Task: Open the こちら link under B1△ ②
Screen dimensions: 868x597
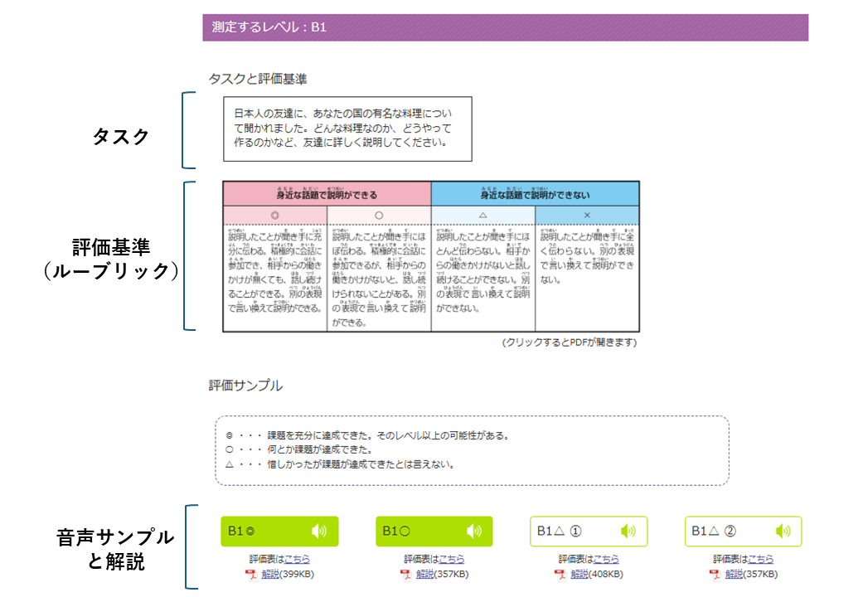Action: (x=761, y=560)
